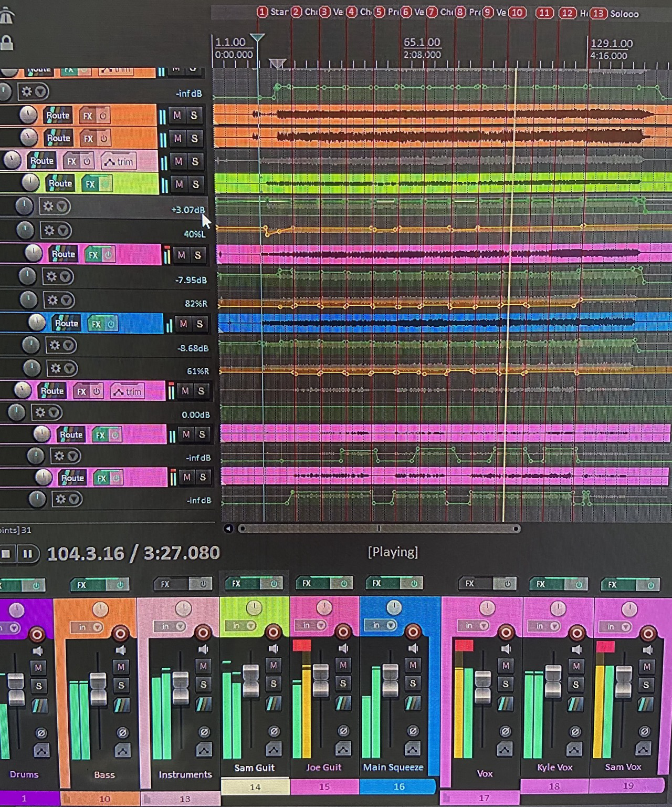This screenshot has height=807, width=672.
Task: Click the 'Joe Guit' track name label
Action: (324, 768)
